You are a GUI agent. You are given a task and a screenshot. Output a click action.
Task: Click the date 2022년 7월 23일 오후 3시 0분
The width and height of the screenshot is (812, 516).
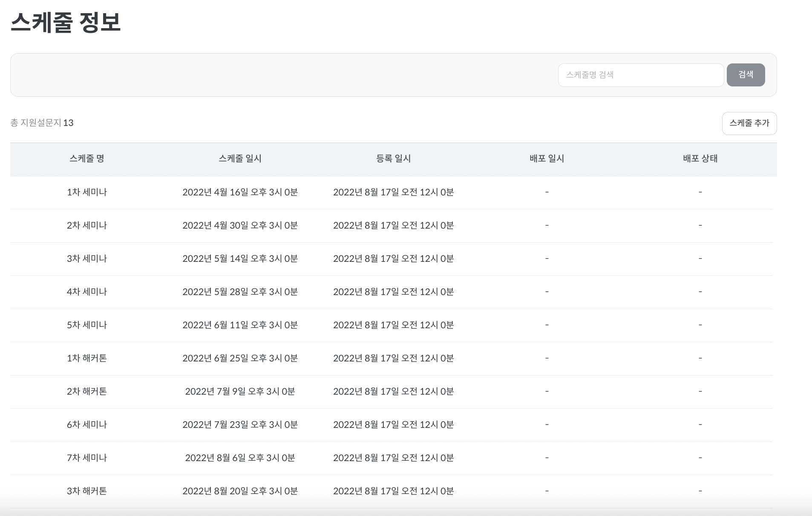click(240, 424)
